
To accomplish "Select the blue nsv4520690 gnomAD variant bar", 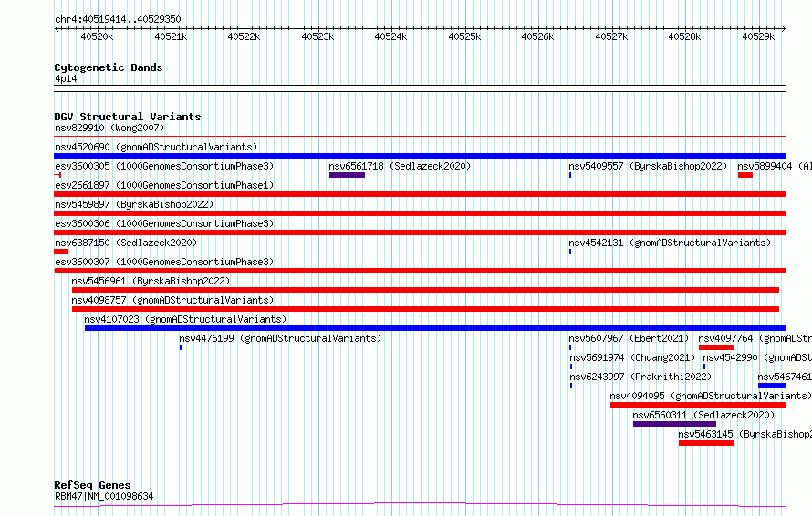I will 420,156.
